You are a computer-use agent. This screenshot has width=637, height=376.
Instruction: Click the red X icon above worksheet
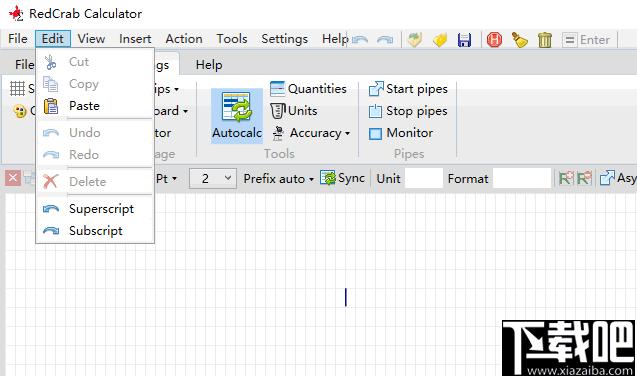click(x=13, y=178)
